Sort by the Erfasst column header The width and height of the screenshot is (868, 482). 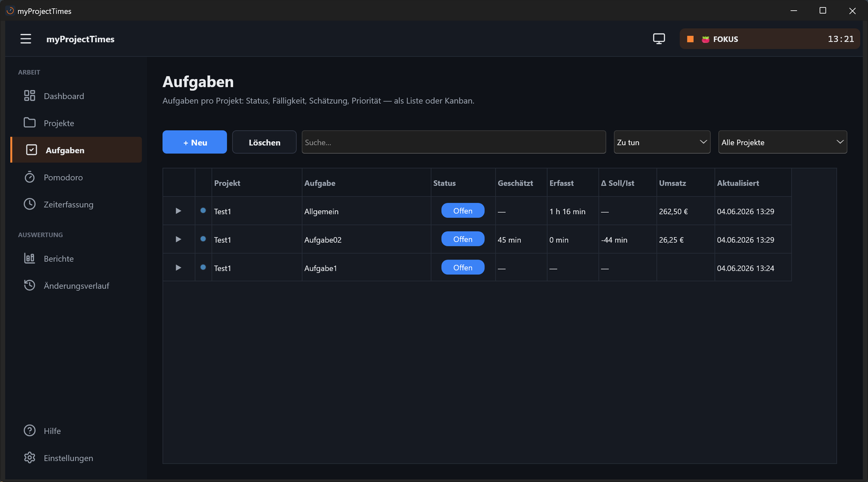click(573, 183)
